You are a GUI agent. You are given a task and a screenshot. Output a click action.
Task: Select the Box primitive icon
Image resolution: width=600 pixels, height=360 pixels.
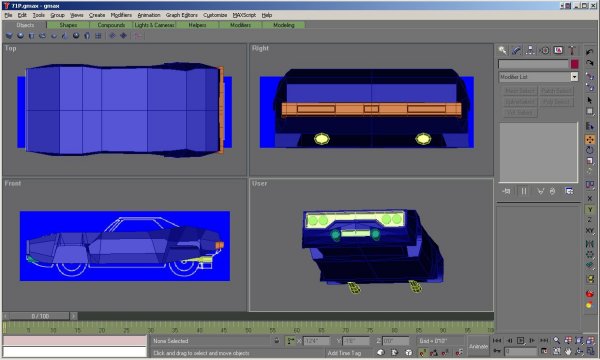click(9, 36)
